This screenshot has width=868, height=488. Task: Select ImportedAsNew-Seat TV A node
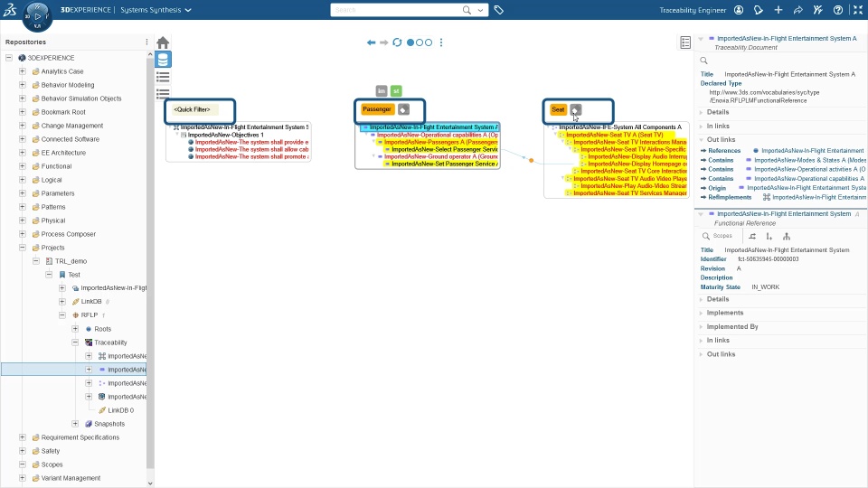click(615, 135)
